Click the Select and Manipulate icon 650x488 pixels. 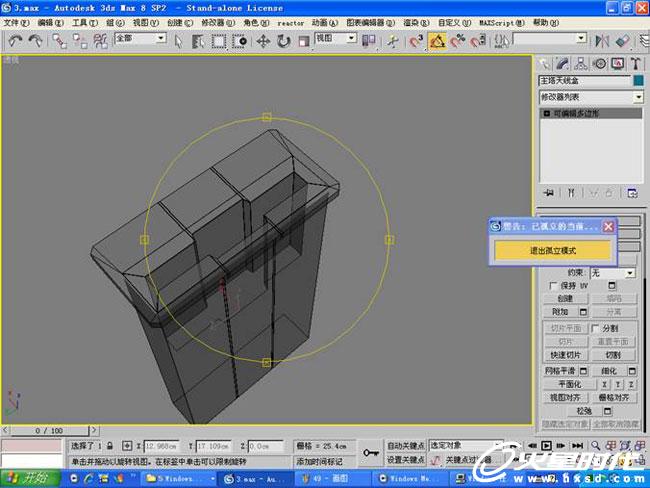tap(392, 41)
